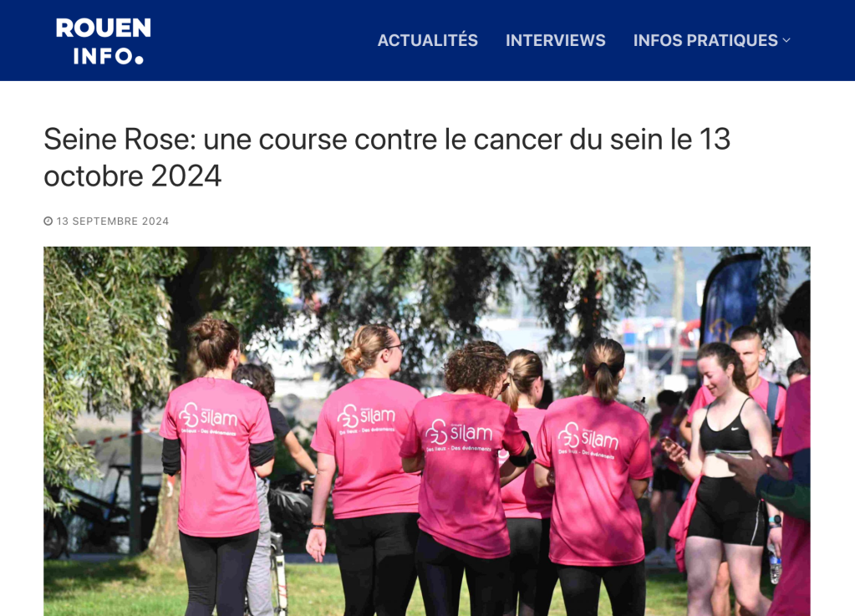The height and width of the screenshot is (616, 855).
Task: Expand the Infos Pratiques chevron arrow
Action: (786, 40)
